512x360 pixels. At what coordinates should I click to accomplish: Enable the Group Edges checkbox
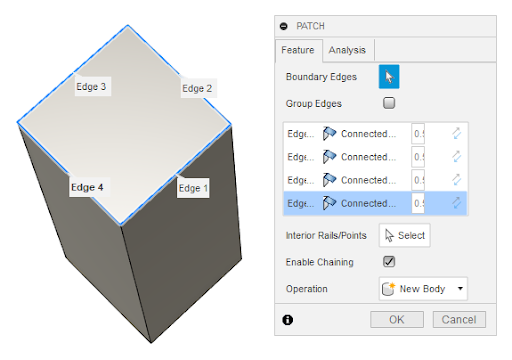[389, 103]
